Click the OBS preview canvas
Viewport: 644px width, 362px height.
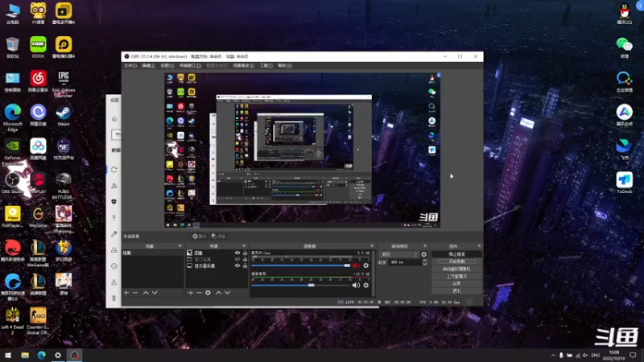coord(303,150)
